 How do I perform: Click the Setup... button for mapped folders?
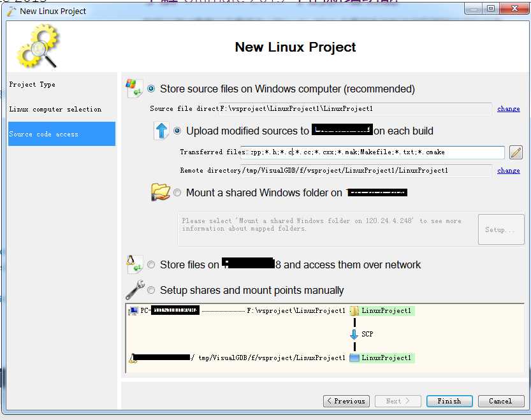(501, 229)
